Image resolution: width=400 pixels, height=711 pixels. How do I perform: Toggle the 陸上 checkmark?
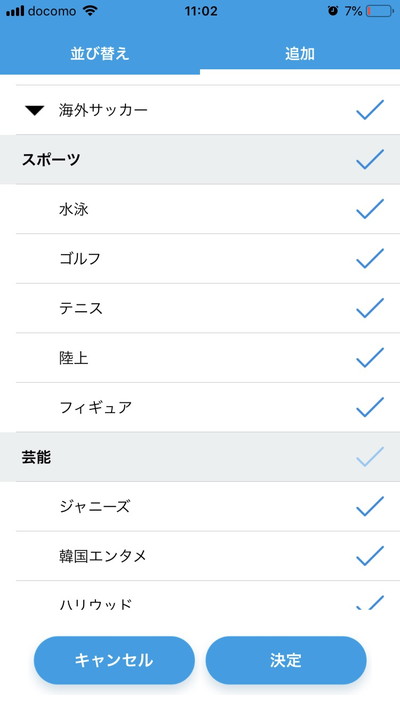(370, 358)
